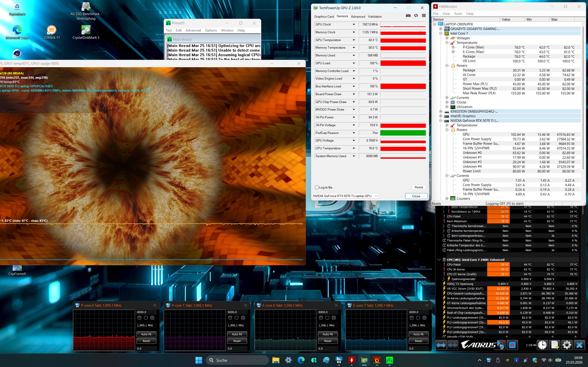Viewport: 588px width, 367px height.
Task: Expand the Clocks node in HWMonitor
Action: coord(447,102)
